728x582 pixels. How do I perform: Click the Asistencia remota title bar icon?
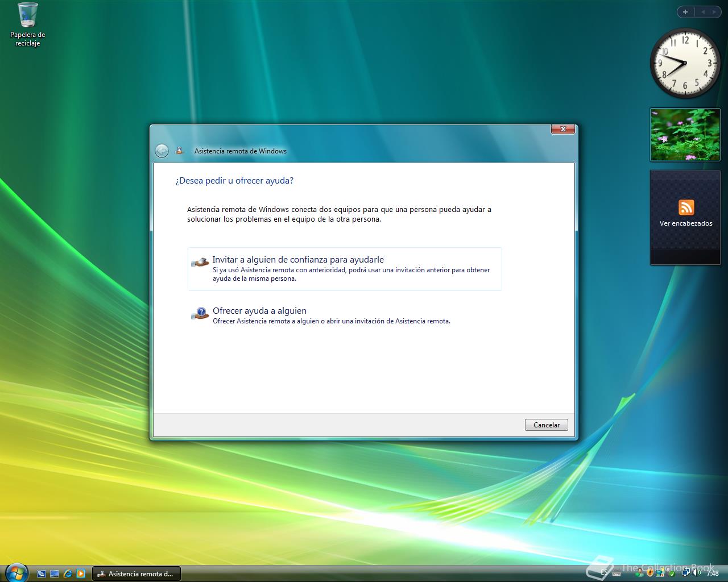pyautogui.click(x=179, y=151)
